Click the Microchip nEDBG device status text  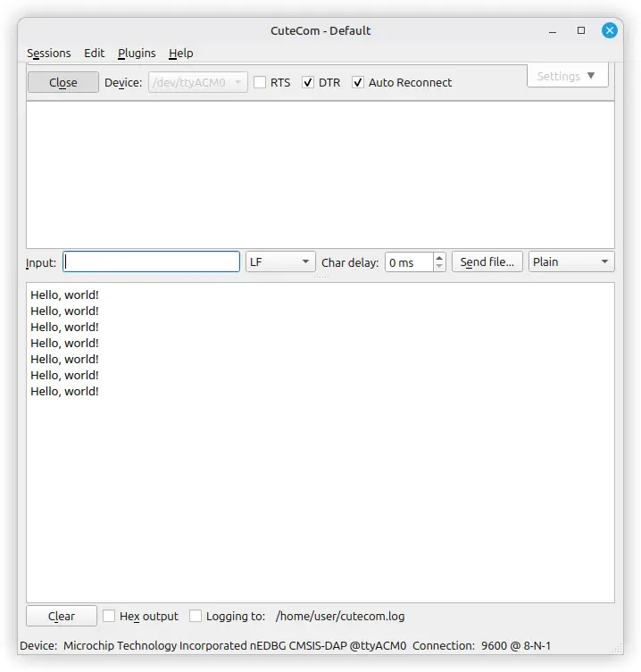pos(235,645)
